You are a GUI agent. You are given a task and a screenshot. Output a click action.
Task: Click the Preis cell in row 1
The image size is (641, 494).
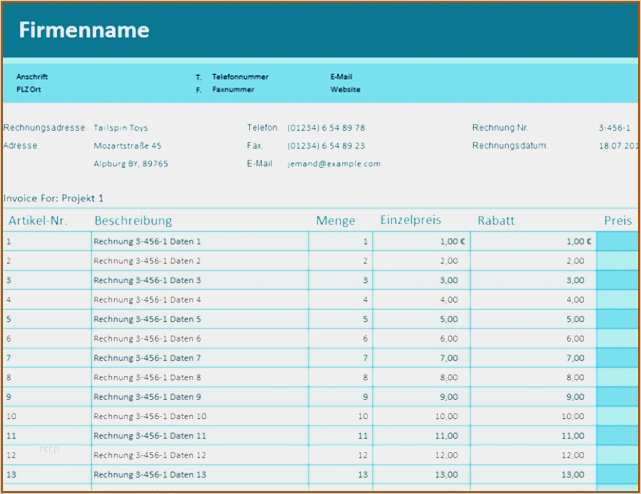(617, 241)
